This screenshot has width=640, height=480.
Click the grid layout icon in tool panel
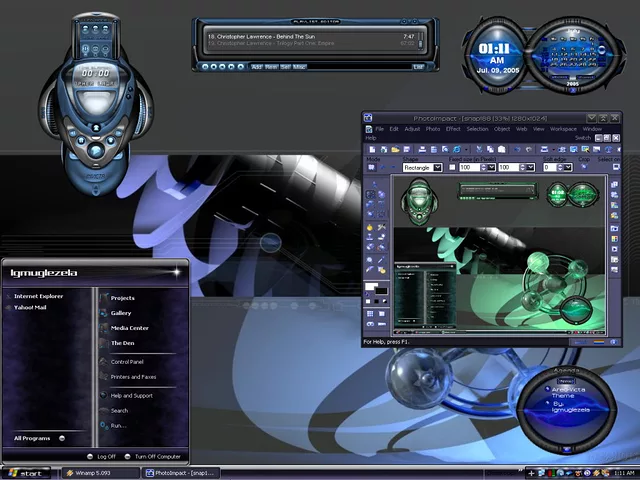(370, 314)
